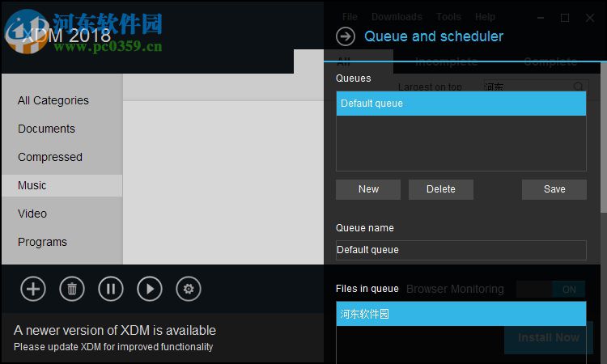
Task: Click the maximize window button
Action: click(565, 18)
